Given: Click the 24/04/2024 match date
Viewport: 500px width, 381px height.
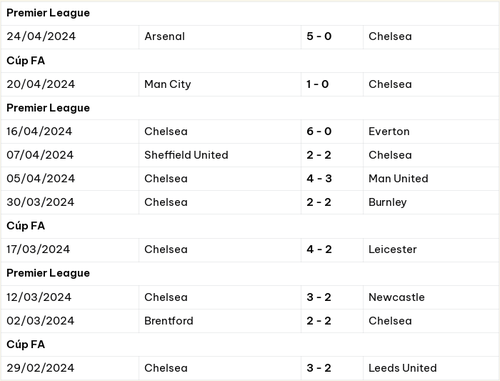Looking at the screenshot, I should click(x=41, y=36).
